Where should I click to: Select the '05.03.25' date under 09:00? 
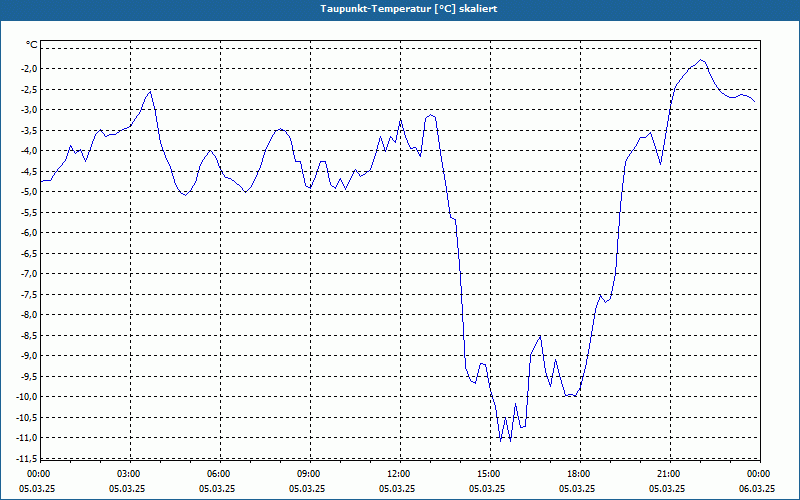[x=307, y=489]
